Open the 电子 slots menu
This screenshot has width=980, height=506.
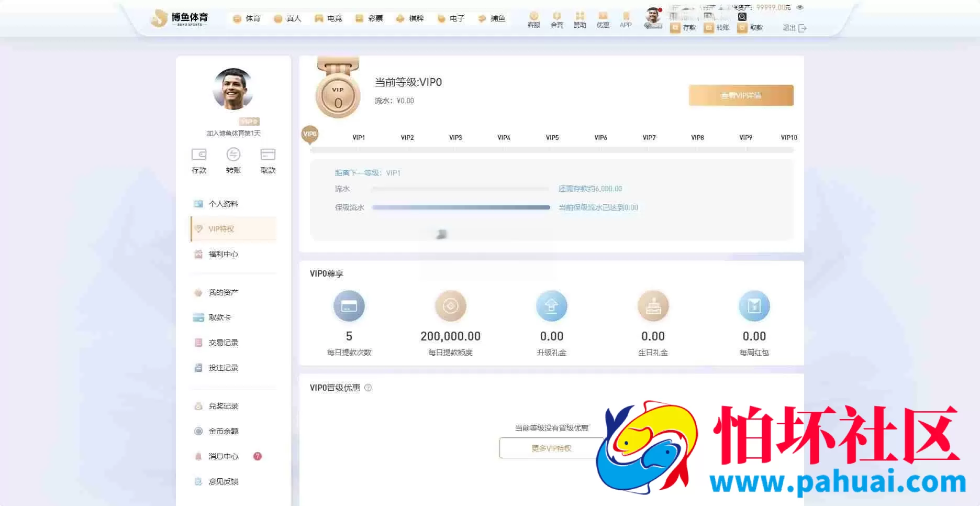coord(451,18)
